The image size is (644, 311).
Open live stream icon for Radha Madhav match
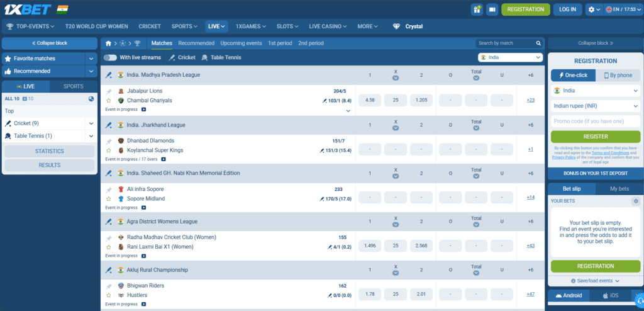point(144,256)
